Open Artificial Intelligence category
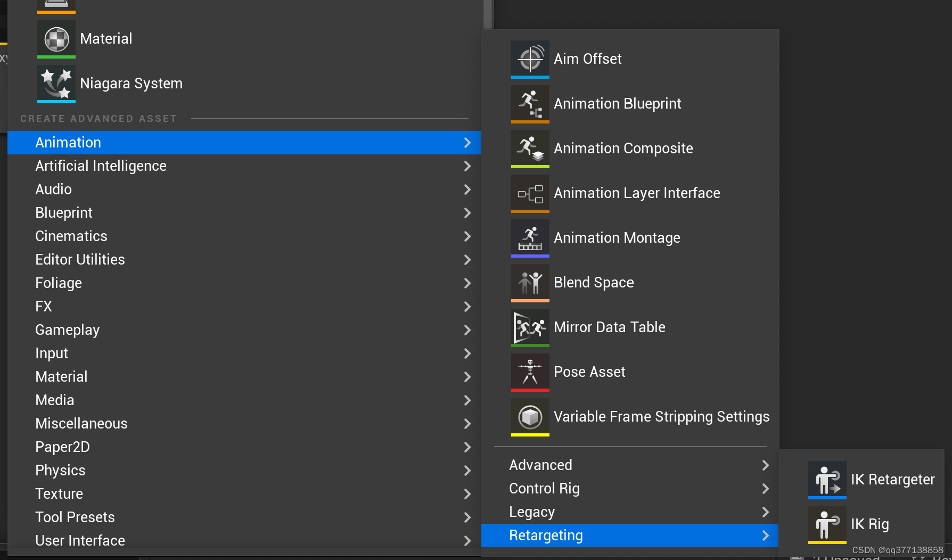This screenshot has height=560, width=952. (245, 166)
